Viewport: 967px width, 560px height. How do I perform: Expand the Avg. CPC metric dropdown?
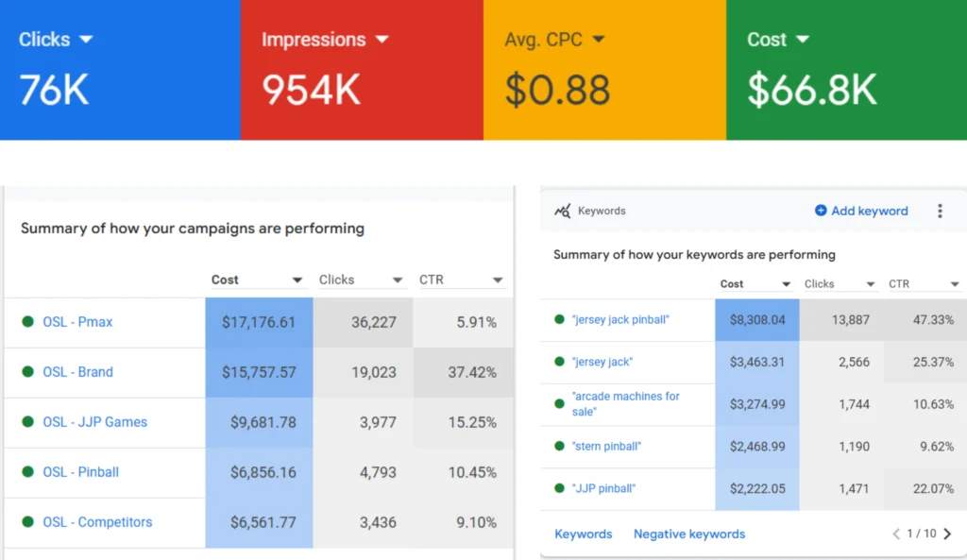[x=598, y=40]
